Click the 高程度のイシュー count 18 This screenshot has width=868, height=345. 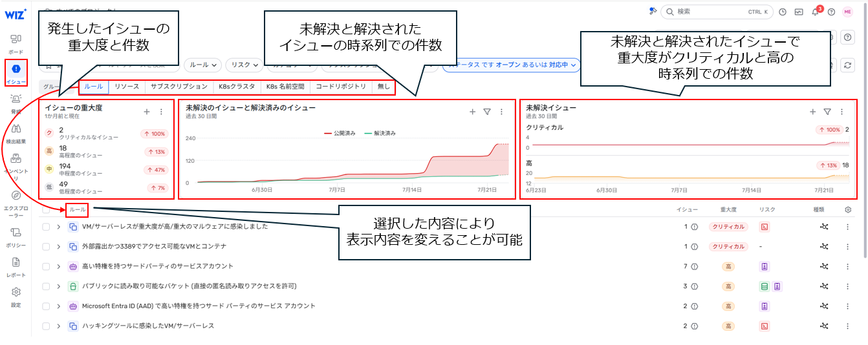63,148
